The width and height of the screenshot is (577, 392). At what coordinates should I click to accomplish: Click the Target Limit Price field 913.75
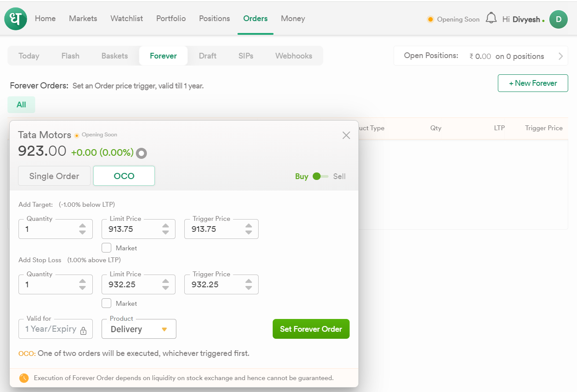point(139,229)
